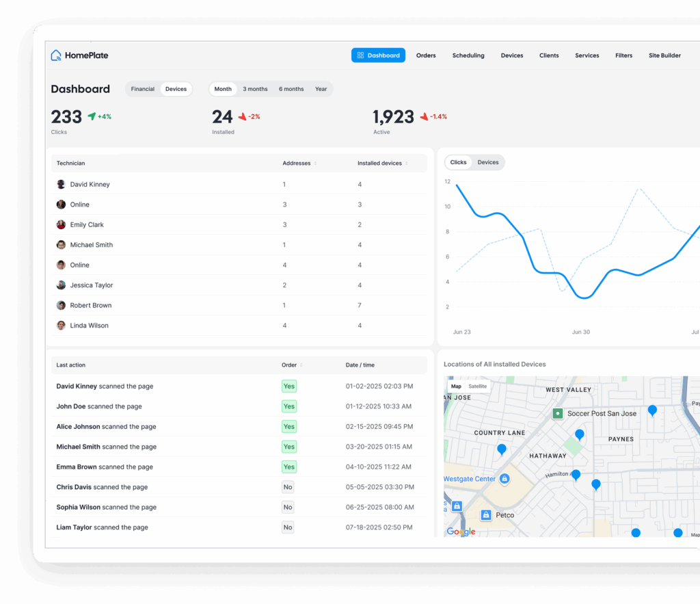Select the 3 months time range
Screen dimensions: 700x604
pyautogui.click(x=255, y=89)
